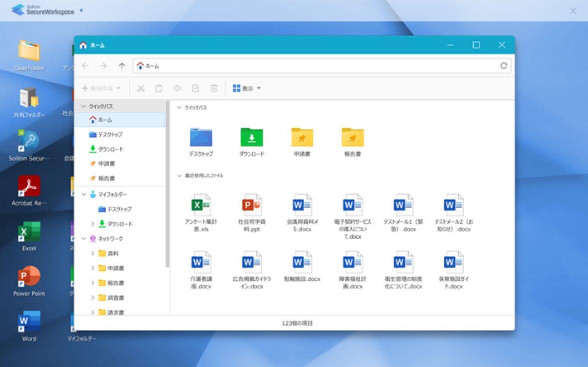The image size is (588, 367).
Task: Go forward with the right arrow button
Action: [103, 66]
